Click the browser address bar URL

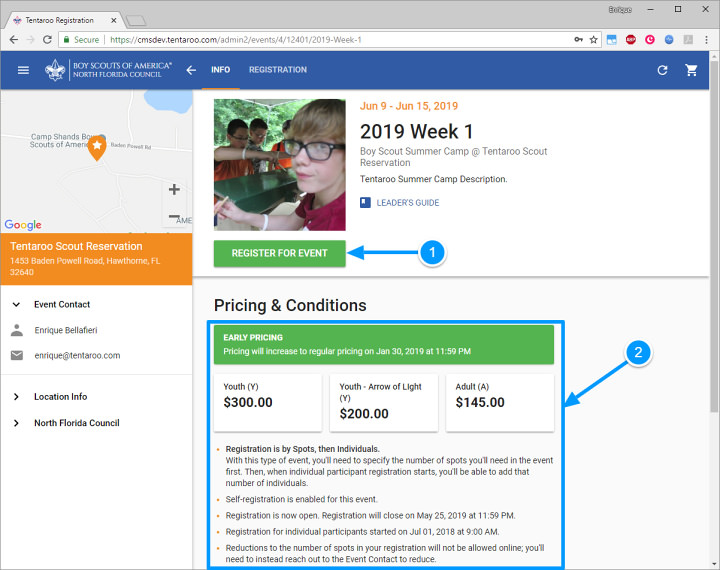pos(236,40)
